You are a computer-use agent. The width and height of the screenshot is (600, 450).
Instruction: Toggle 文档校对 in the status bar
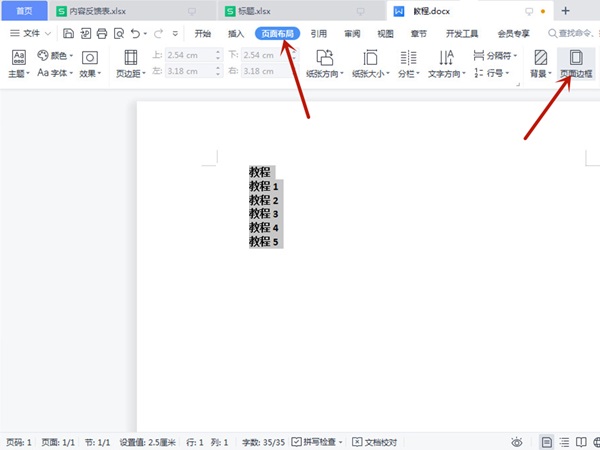tap(375, 441)
